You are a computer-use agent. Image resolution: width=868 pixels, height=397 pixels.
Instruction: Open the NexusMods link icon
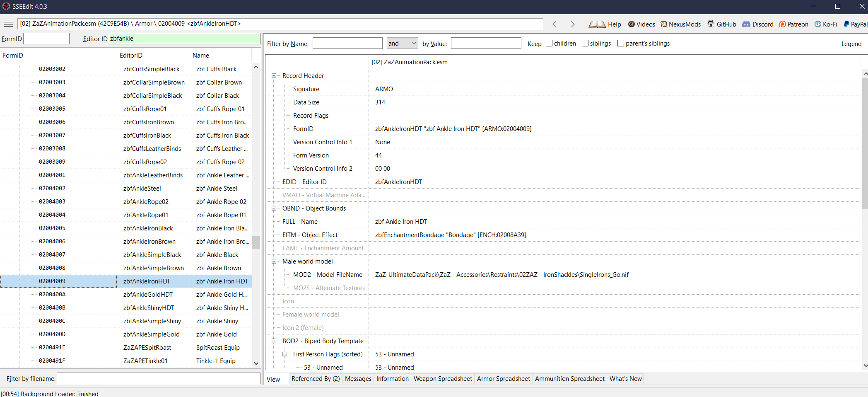664,24
